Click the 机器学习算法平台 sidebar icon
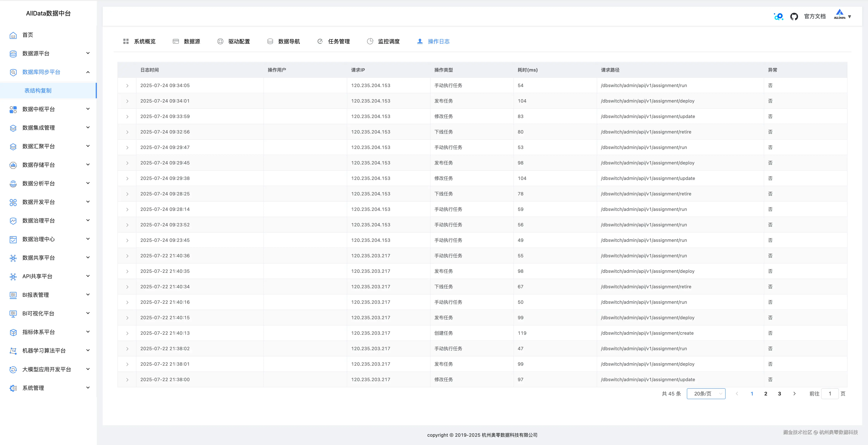Image resolution: width=868 pixels, height=445 pixels. pos(13,351)
